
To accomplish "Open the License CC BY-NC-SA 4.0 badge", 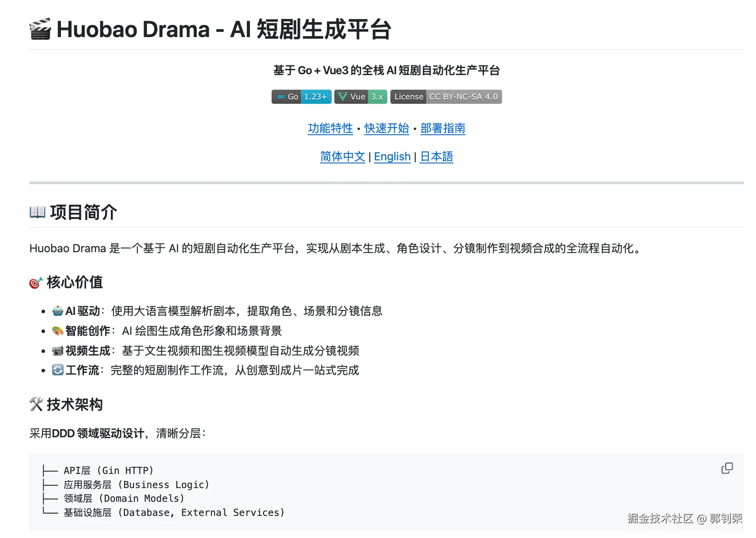I will 446,97.
